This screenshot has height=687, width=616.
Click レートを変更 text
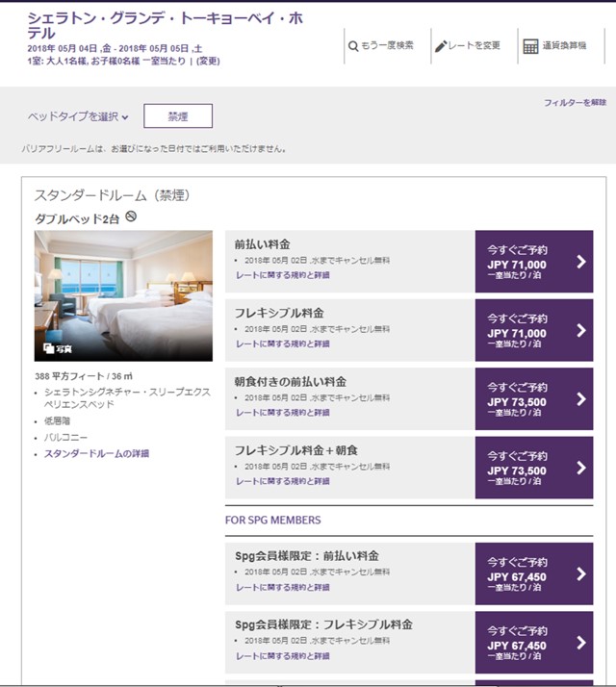[x=475, y=45]
